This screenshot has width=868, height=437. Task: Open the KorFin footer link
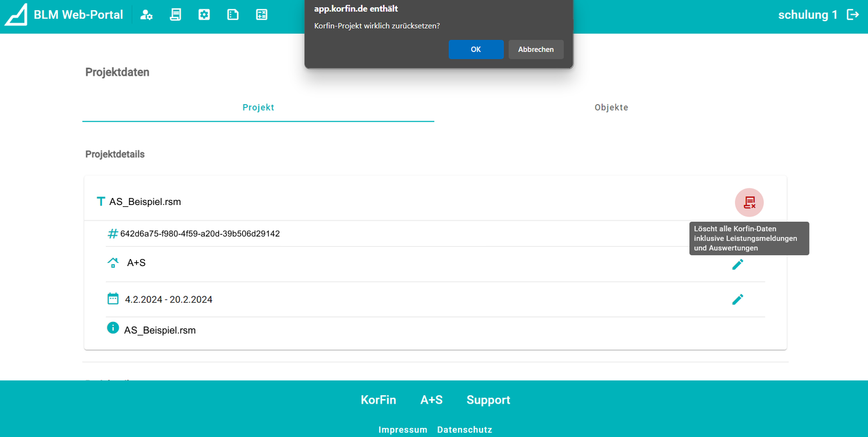pyautogui.click(x=378, y=400)
